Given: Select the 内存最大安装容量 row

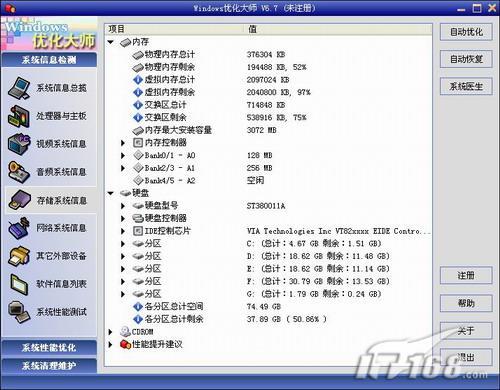Looking at the screenshot, I should (x=269, y=130).
